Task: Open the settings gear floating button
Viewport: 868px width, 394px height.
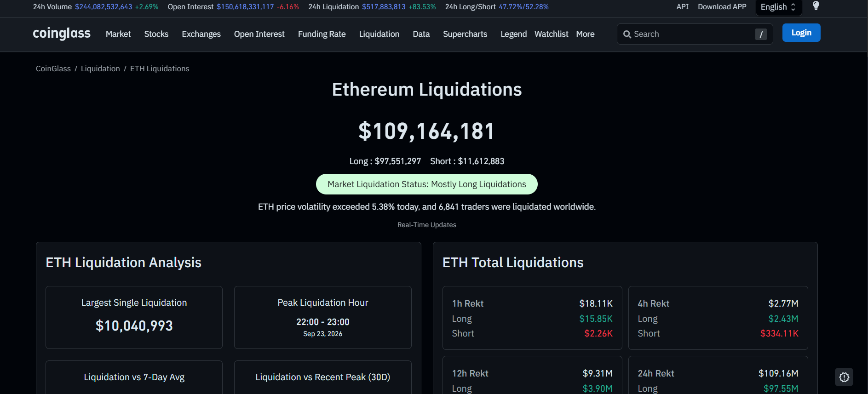Action: point(844,377)
